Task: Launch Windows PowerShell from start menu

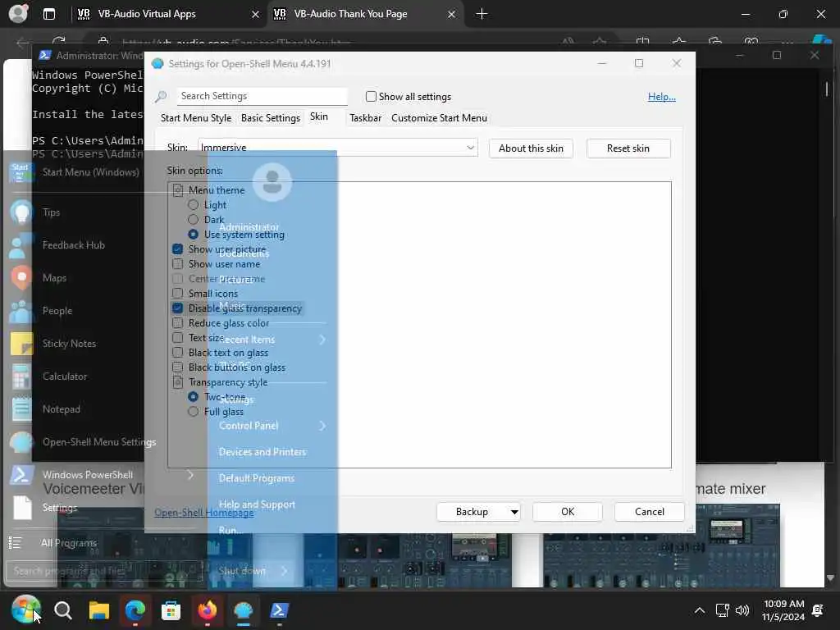Action: click(x=102, y=475)
